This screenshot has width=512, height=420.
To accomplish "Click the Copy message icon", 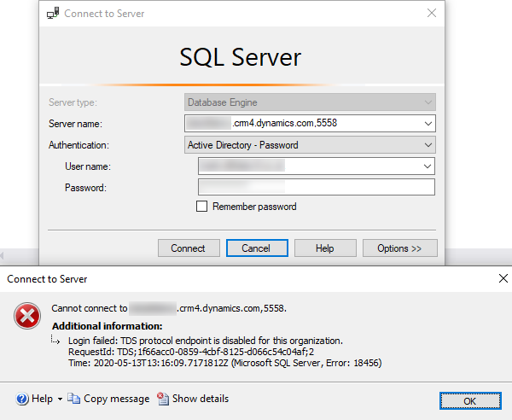I will (74, 399).
